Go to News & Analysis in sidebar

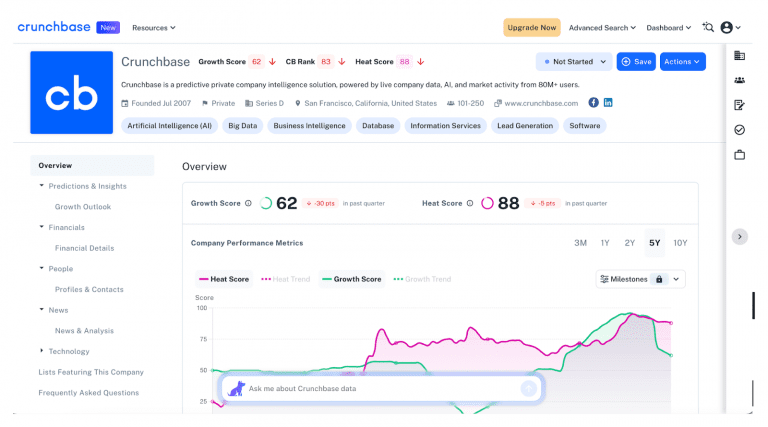coord(84,331)
